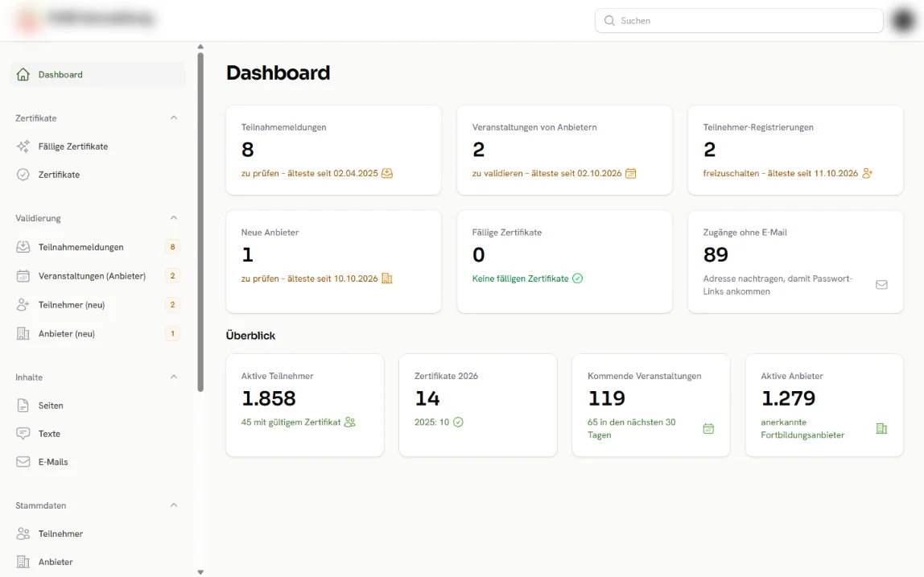
Task: Click the inbox icon in Teilnahmemeldungen card
Action: (387, 173)
